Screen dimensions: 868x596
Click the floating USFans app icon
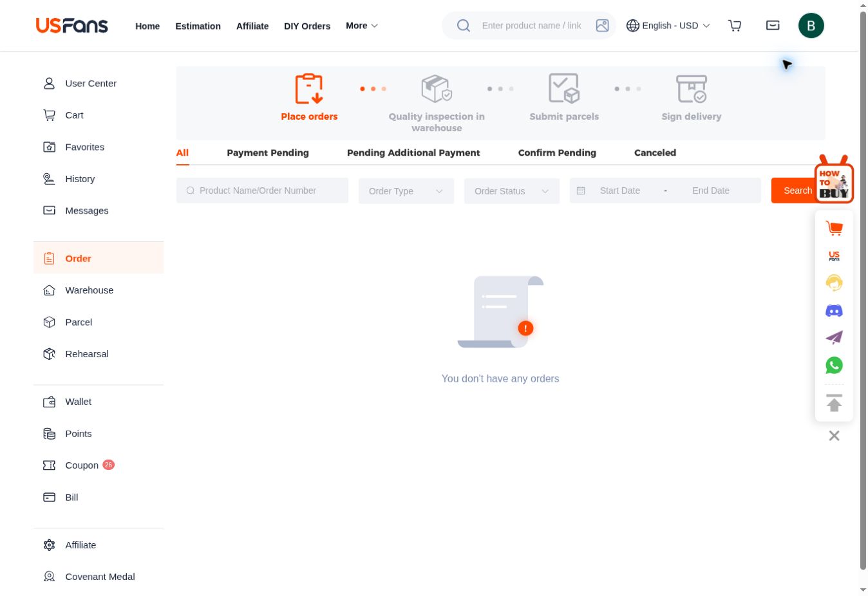point(834,256)
